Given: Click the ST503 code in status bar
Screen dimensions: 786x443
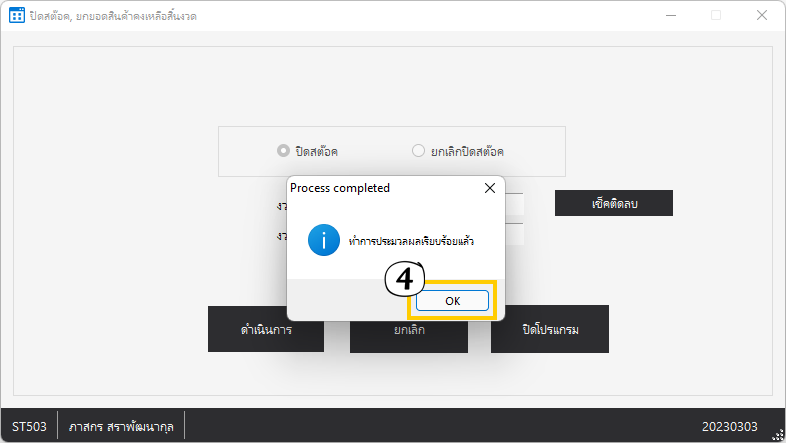Looking at the screenshot, I should (28, 427).
